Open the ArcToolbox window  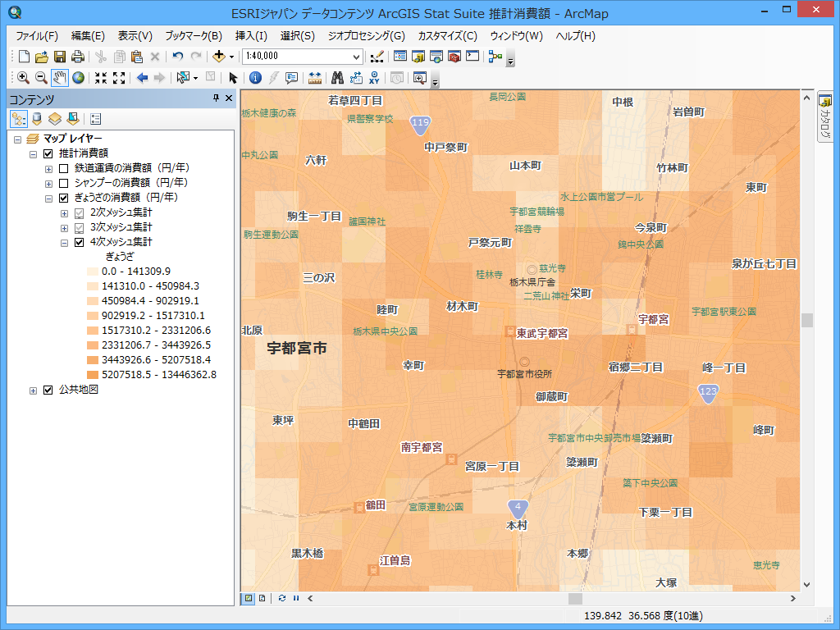tap(454, 57)
